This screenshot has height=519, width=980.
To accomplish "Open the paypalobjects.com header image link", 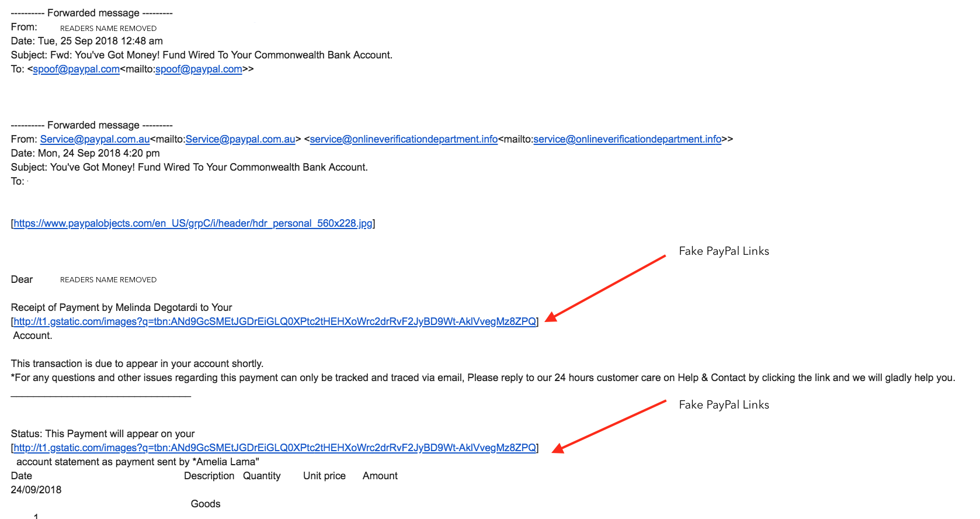I will 193,223.
